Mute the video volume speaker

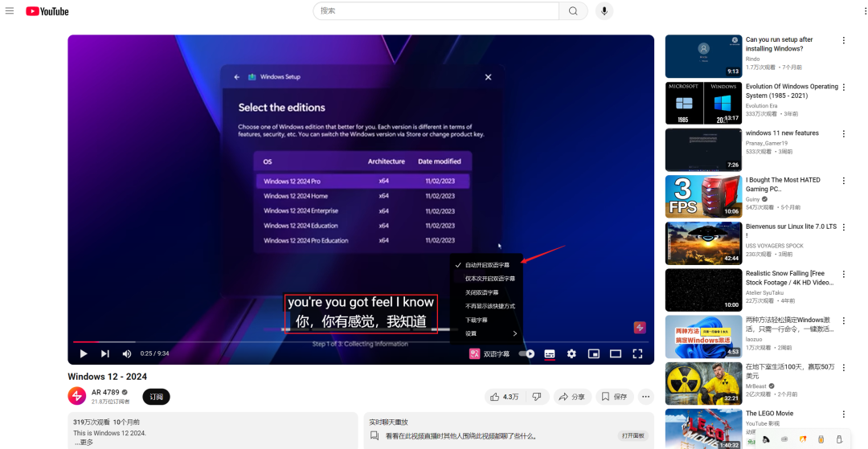click(127, 353)
